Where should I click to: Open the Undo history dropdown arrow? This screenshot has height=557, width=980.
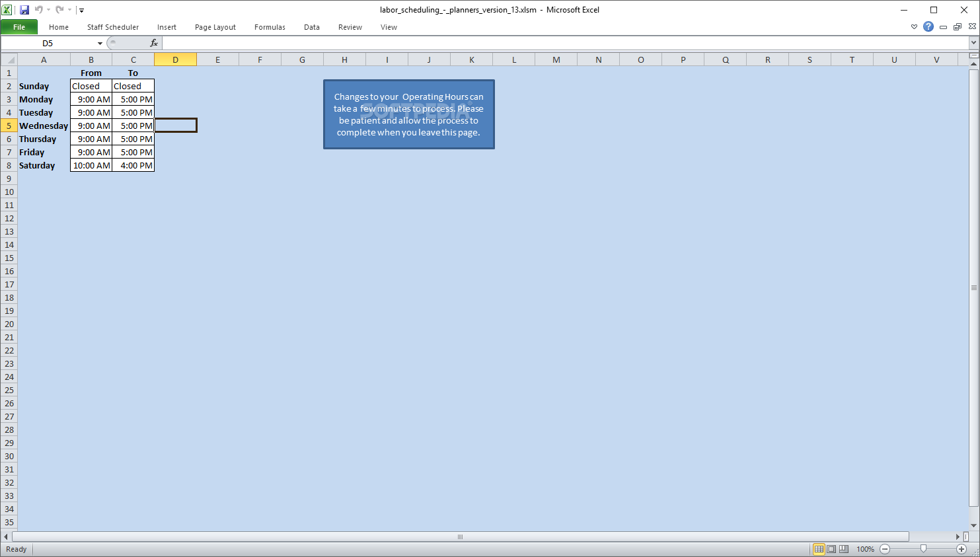[48, 10]
